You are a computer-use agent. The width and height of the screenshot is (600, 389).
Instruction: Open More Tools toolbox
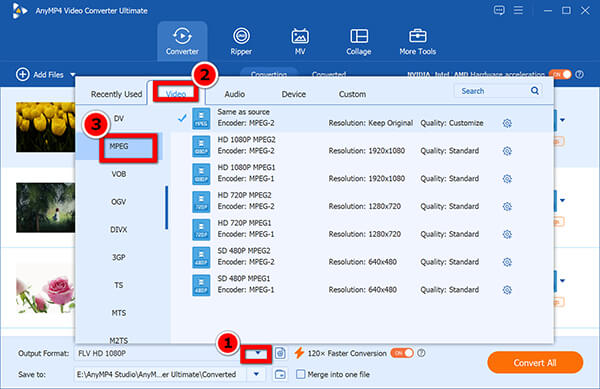coord(417,41)
